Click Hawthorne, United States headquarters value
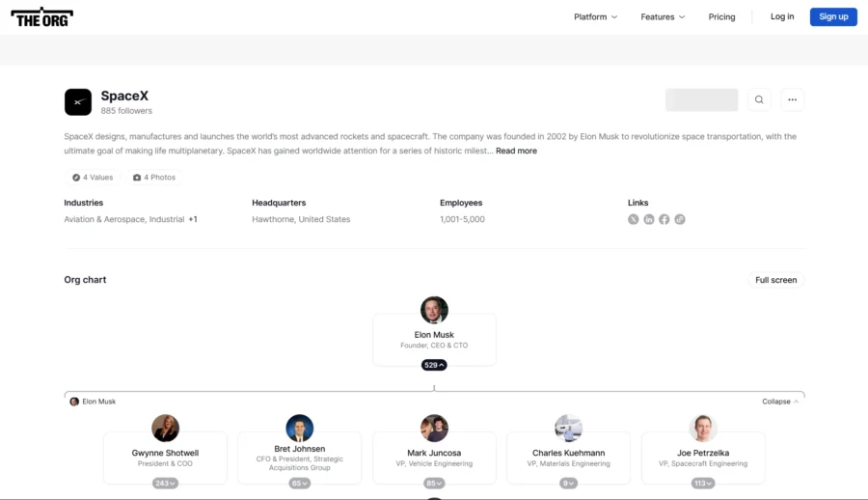This screenshot has height=500, width=868. (x=301, y=219)
